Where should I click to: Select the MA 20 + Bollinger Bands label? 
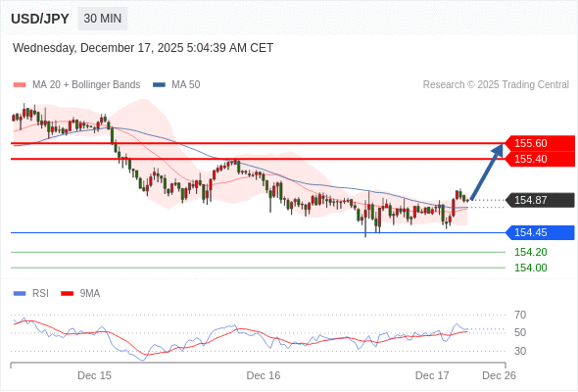tap(86, 85)
